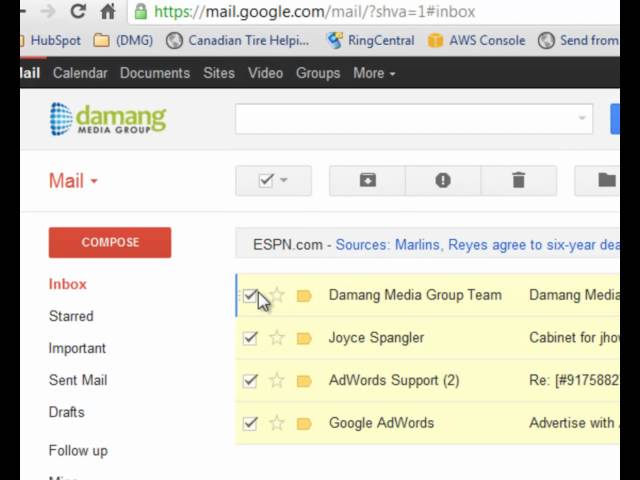
Task: Star the Google AdWords email
Action: (x=277, y=423)
